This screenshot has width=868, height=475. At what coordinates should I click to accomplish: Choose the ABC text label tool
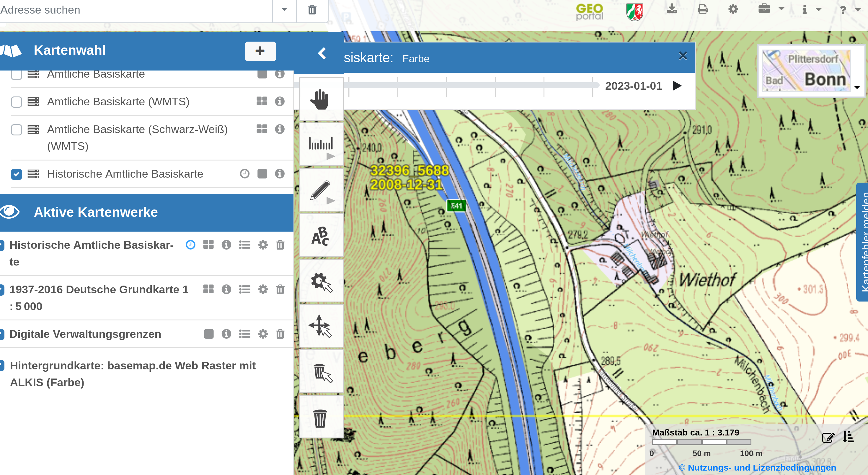(321, 235)
